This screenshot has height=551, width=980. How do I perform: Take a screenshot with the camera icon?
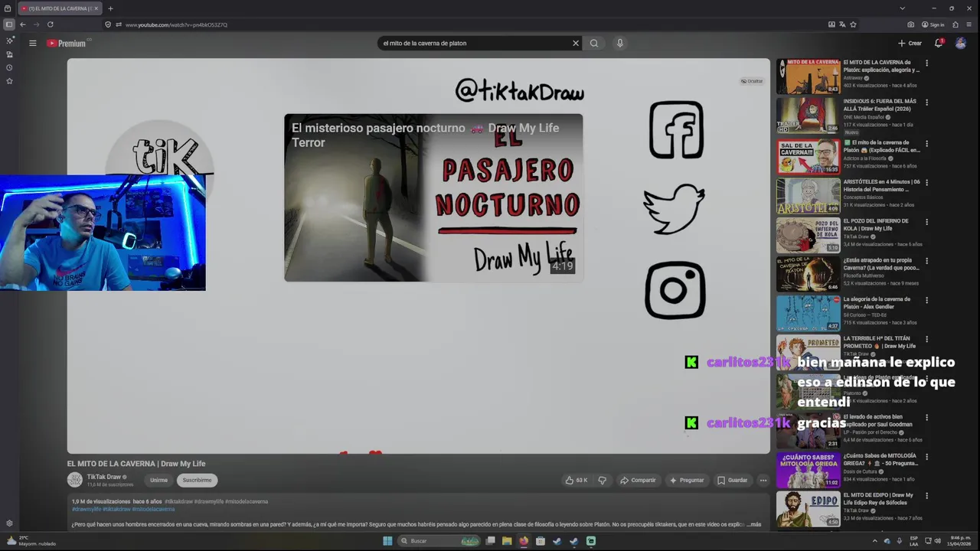coord(910,24)
